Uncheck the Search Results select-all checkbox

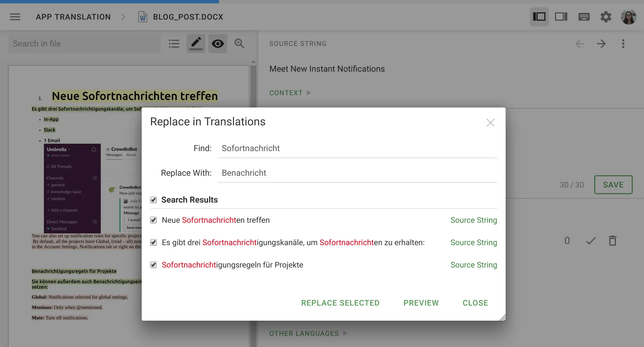(x=153, y=200)
